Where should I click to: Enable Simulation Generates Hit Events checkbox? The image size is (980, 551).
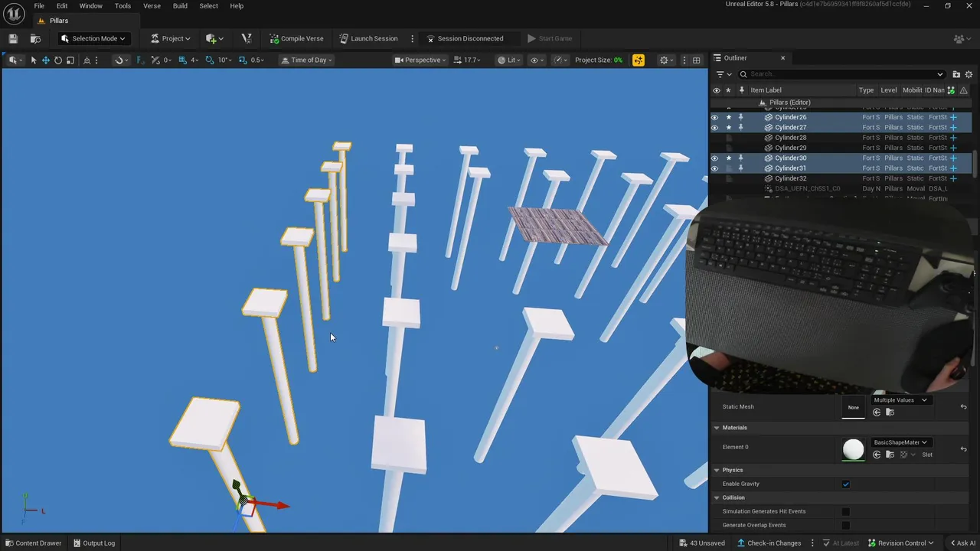[845, 511]
